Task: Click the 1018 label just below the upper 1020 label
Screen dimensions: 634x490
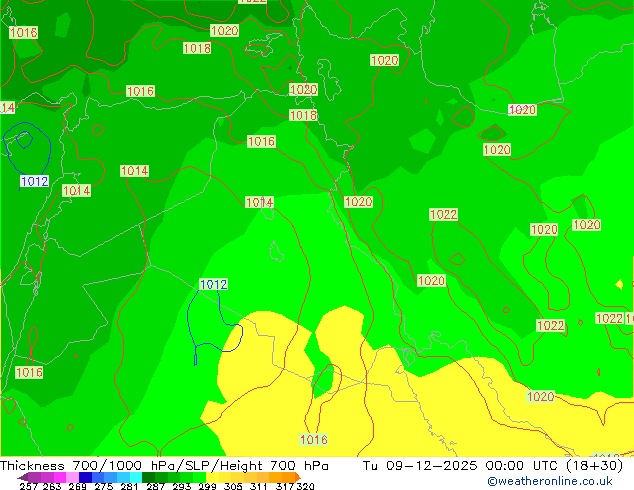Action: click(197, 48)
